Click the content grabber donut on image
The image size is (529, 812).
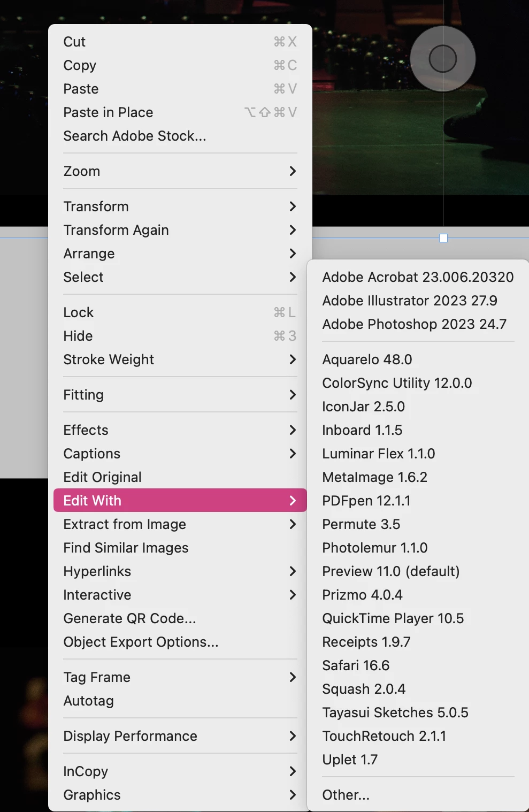click(x=443, y=59)
